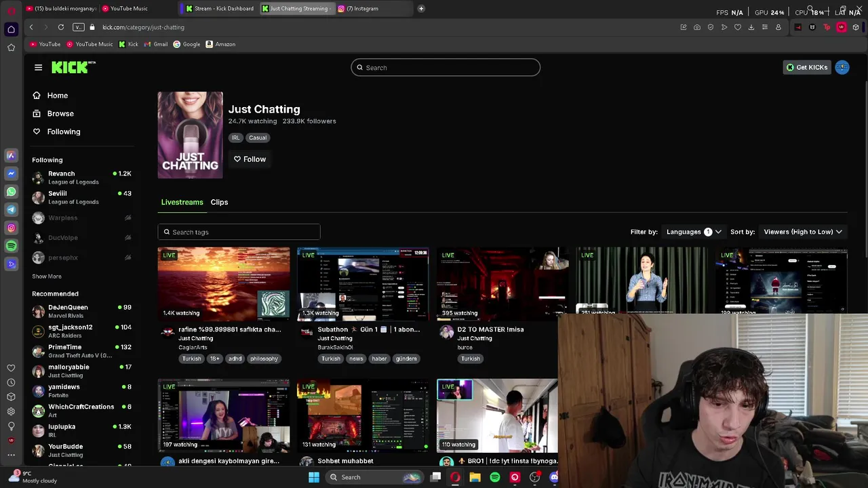The height and width of the screenshot is (488, 868).
Task: Open the Browse sidebar item
Action: tap(53, 114)
